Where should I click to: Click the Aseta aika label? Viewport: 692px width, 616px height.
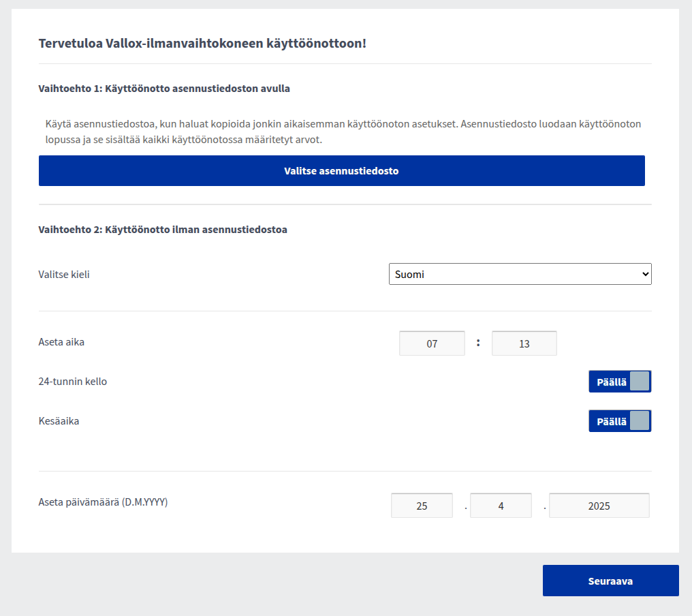pyautogui.click(x=61, y=342)
